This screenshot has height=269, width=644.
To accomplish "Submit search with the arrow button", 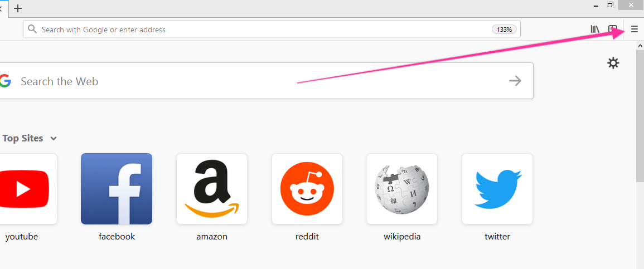I will (x=515, y=81).
